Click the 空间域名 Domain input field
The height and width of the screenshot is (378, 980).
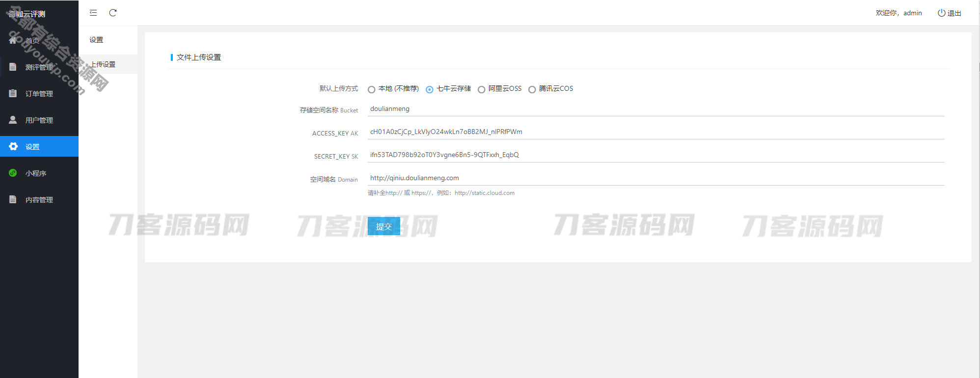[656, 178]
